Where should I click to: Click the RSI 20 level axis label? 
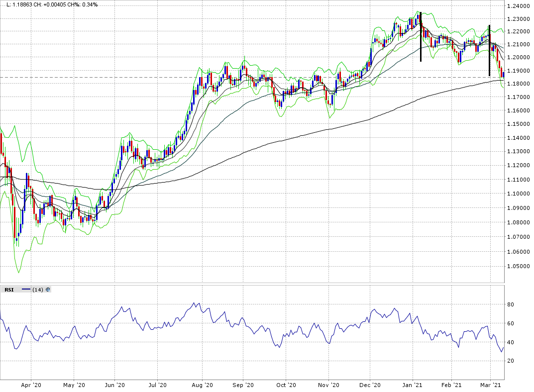click(511, 361)
